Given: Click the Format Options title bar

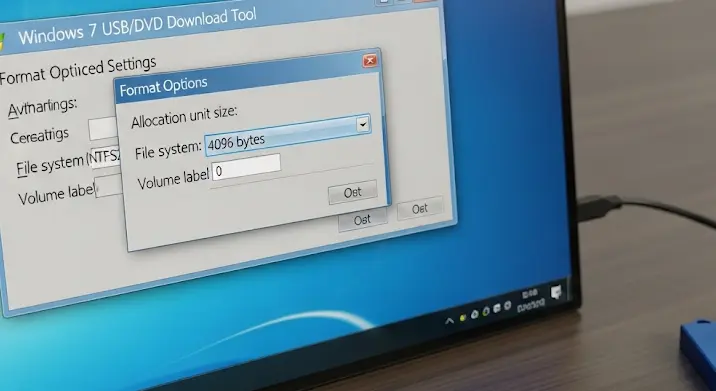Looking at the screenshot, I should (247, 76).
